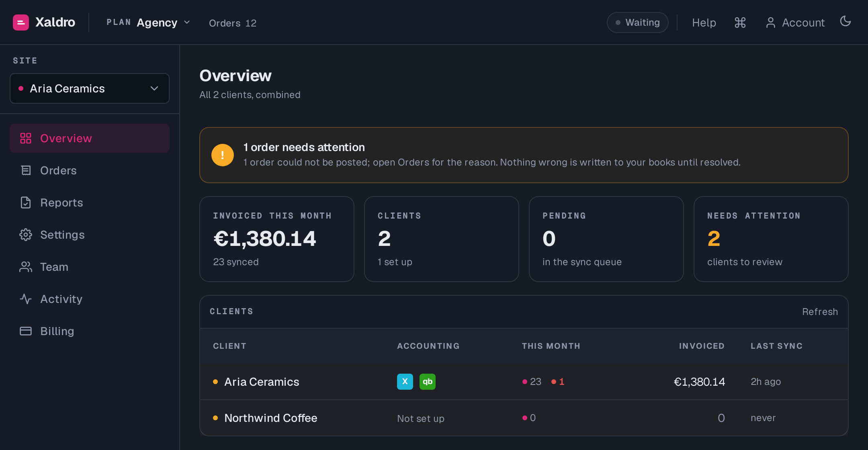Click the Orders receipt icon in sidebar
This screenshot has height=450, width=868.
point(26,170)
